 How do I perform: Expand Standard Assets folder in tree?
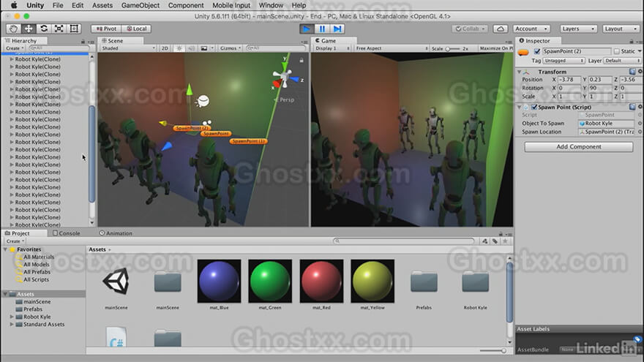pos(12,324)
